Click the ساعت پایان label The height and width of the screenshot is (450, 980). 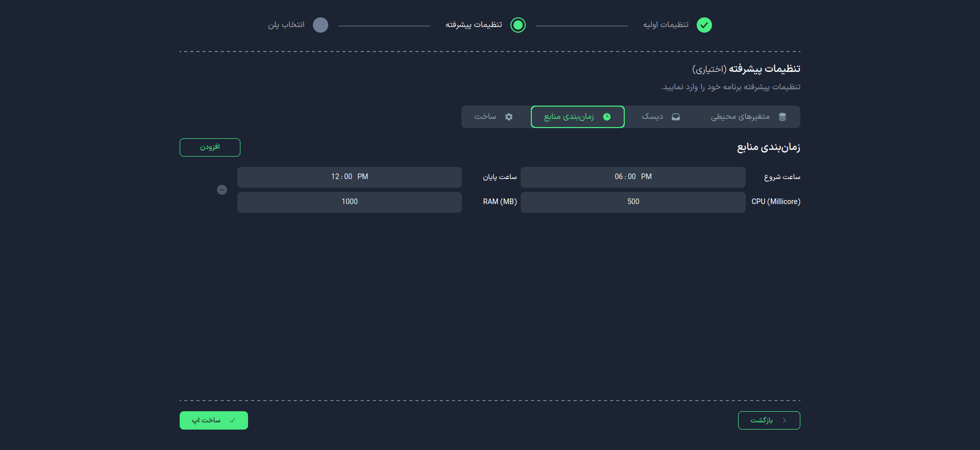[500, 177]
